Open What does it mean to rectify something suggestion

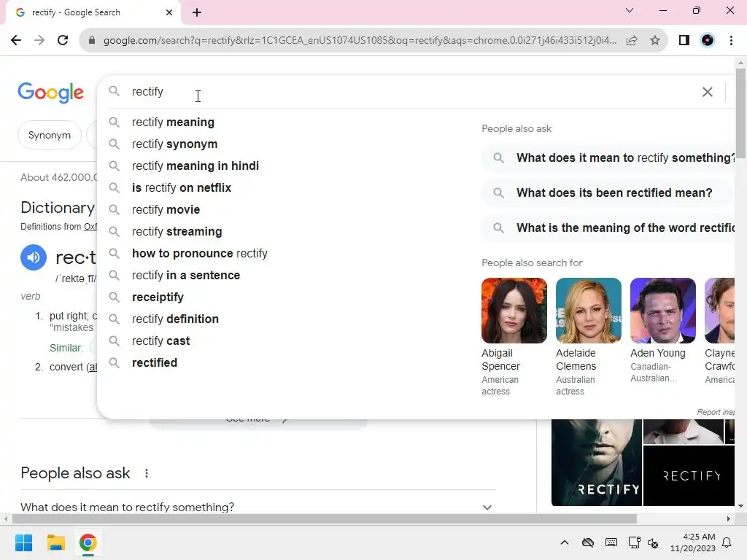(608, 158)
